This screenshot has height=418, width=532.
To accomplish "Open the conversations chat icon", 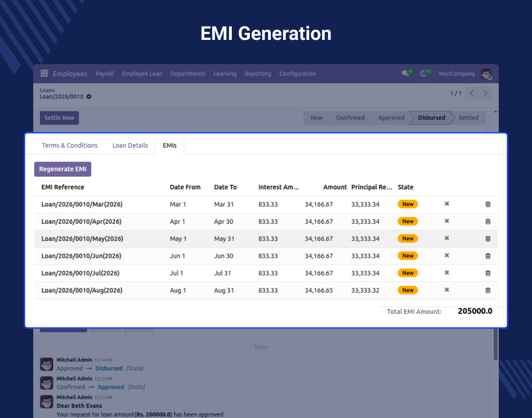I will [405, 73].
